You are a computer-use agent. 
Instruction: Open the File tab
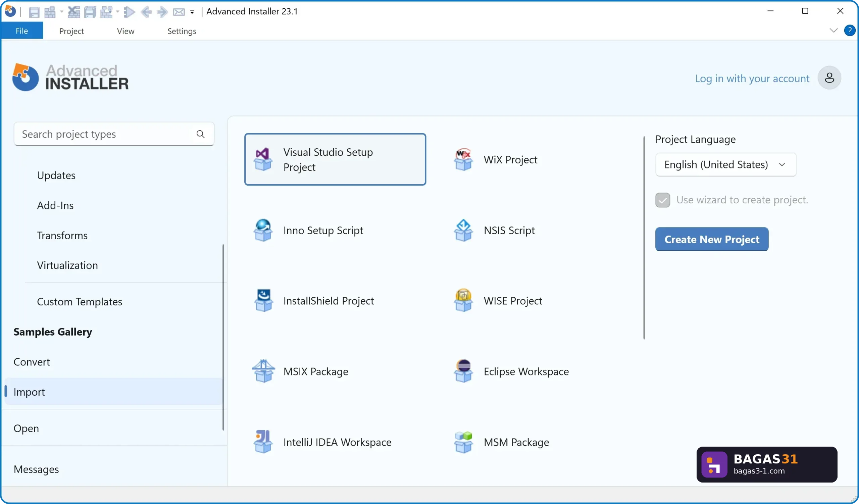tap(22, 31)
